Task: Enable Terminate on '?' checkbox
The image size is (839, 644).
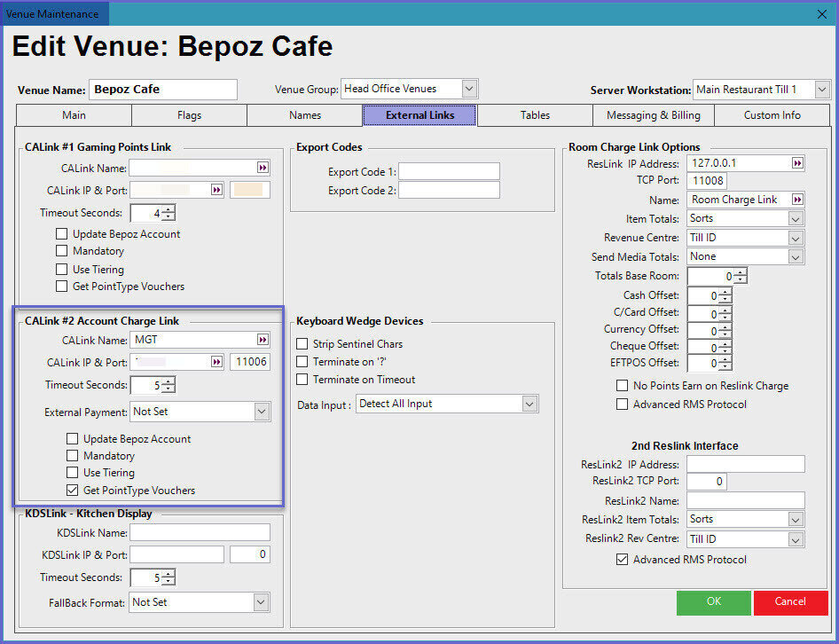Action: (x=302, y=362)
